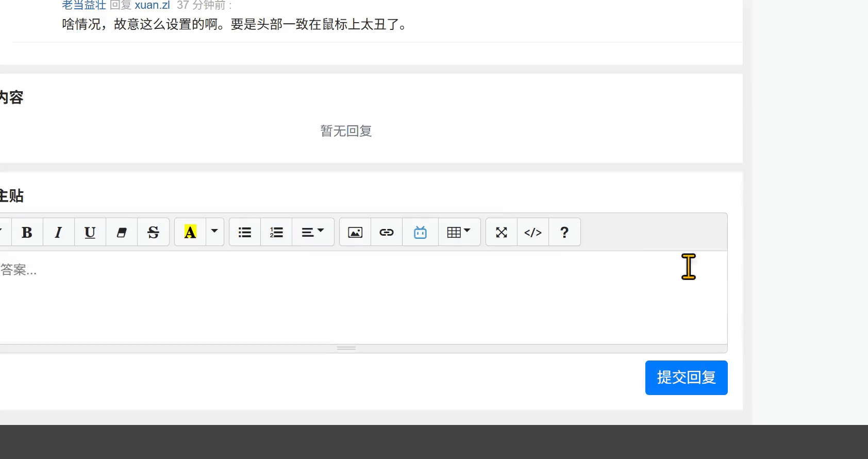Apply italic text style
The width and height of the screenshot is (868, 459).
58,233
